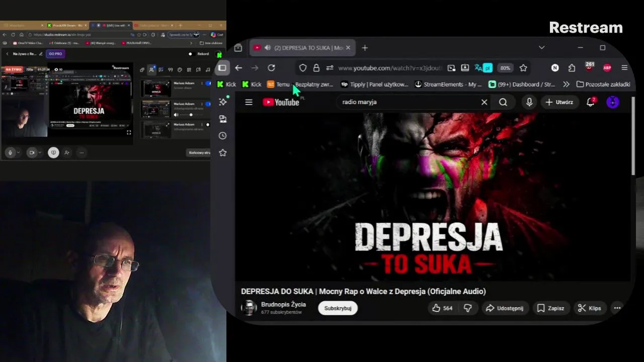This screenshot has height=362, width=644.
Task: Toggle Restream screen share button
Action: coord(53,152)
